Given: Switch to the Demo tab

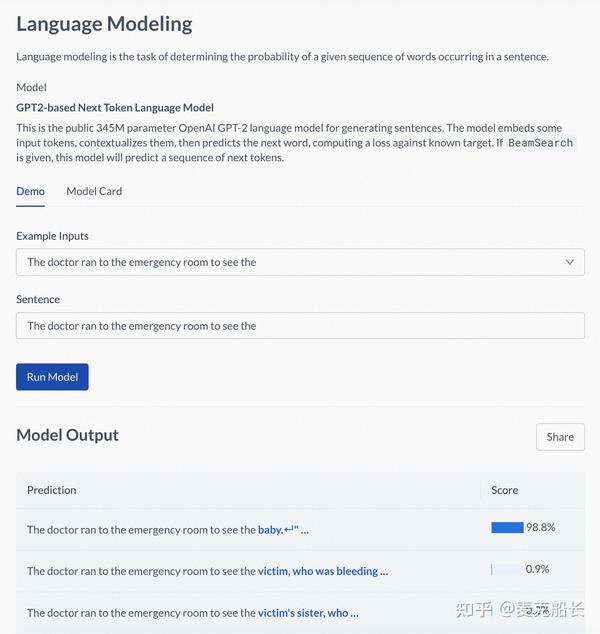Looking at the screenshot, I should [x=30, y=191].
